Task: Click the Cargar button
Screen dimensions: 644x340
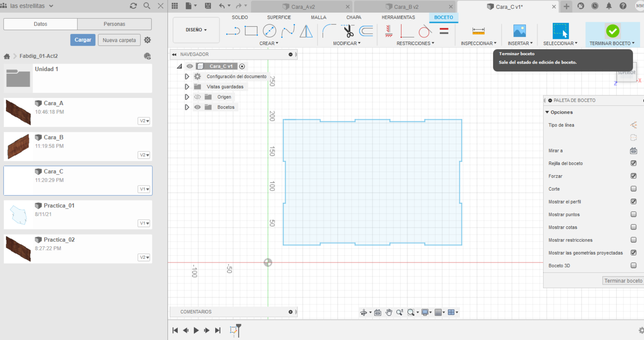Action: (x=83, y=40)
